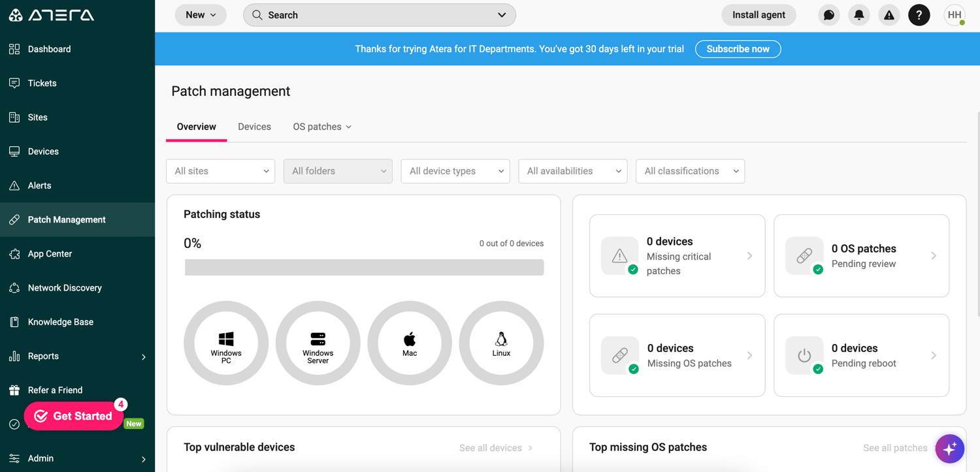Select Patch Management in the sidebar
Image resolution: width=980 pixels, height=472 pixels.
click(77, 219)
